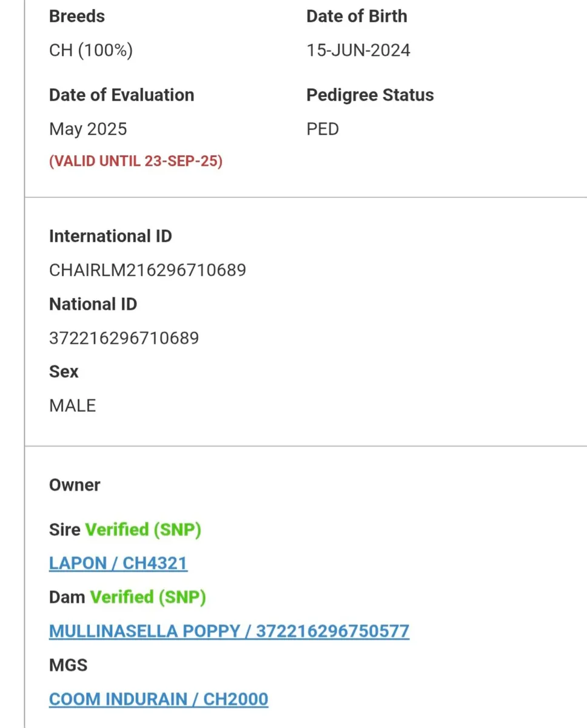587x728 pixels.
Task: Click the Dam Verified (SNP) status text
Action: pos(148,598)
